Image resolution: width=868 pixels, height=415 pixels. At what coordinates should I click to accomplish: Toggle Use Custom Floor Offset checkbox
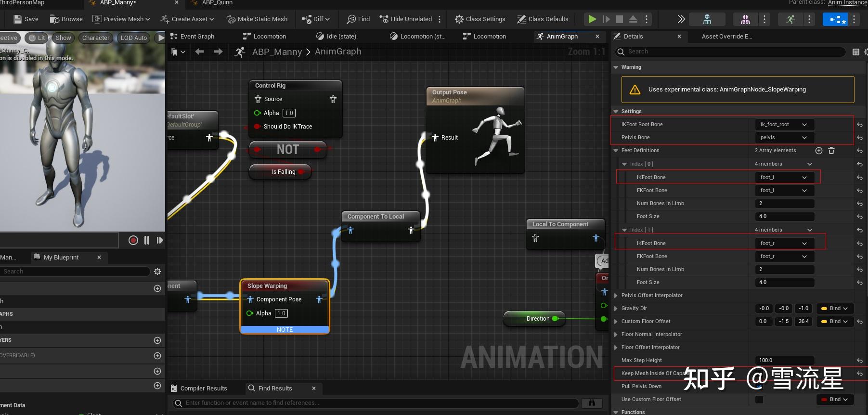(x=759, y=399)
